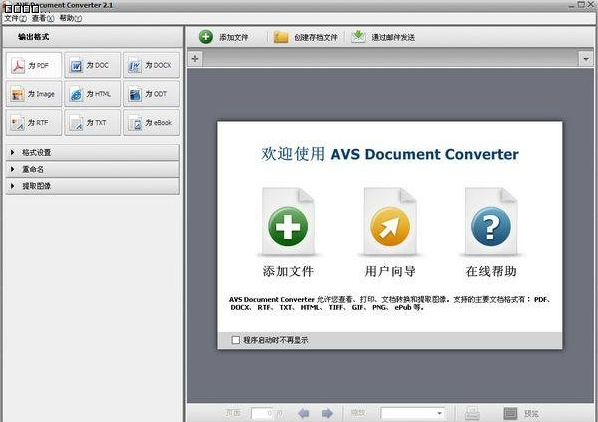598x422 pixels.
Task: Choose eBook as output format
Action: pyautogui.click(x=151, y=123)
